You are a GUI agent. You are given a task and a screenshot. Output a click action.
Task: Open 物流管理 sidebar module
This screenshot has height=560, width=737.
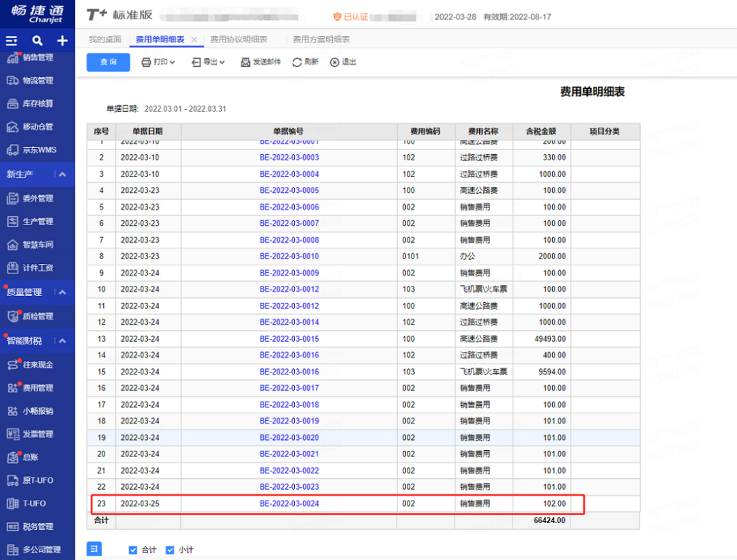[x=30, y=80]
